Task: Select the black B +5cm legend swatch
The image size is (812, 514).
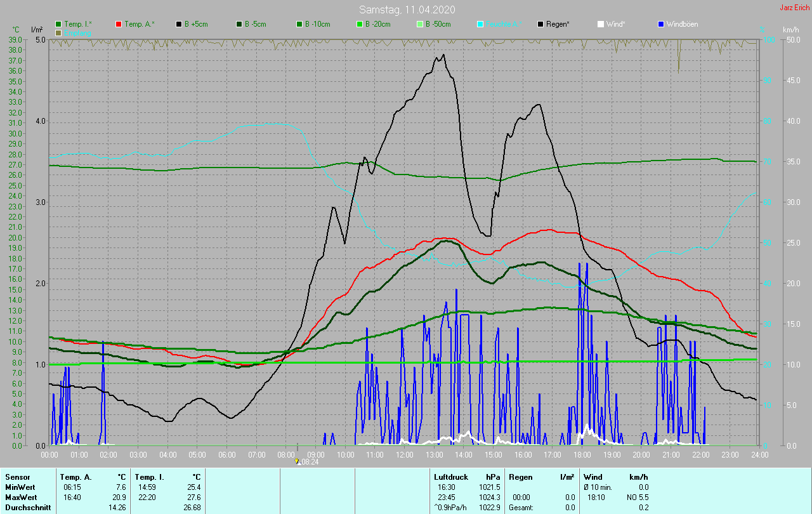Action: coord(179,24)
